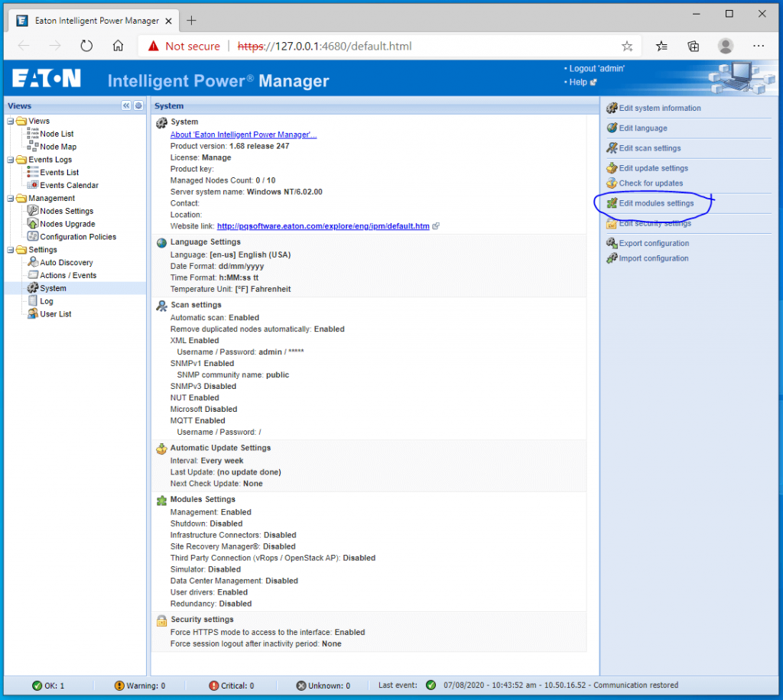Click the Last event green check icon
The image size is (783, 700).
[431, 685]
